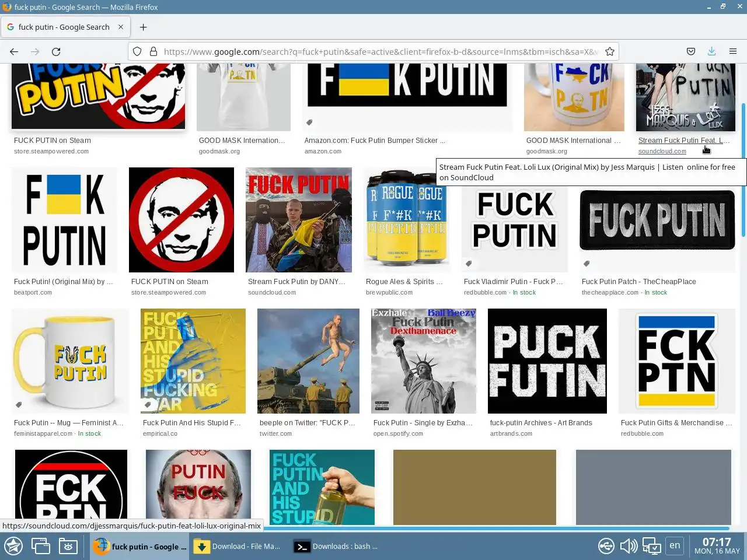Screen dimensions: 747x560
Task: Open the beatport.com source link
Action: pos(33,292)
